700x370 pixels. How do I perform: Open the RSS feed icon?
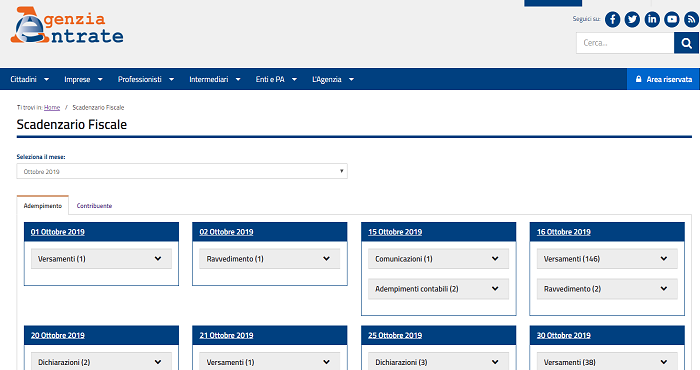click(691, 20)
